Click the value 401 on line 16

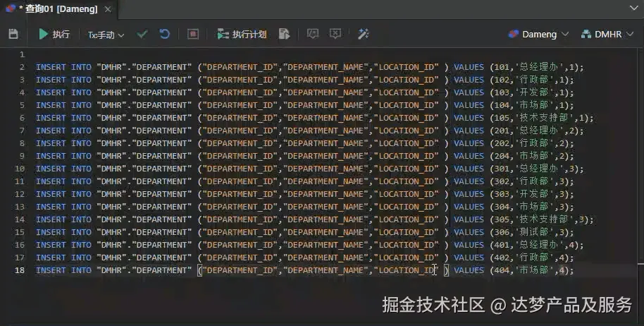tap(502, 245)
